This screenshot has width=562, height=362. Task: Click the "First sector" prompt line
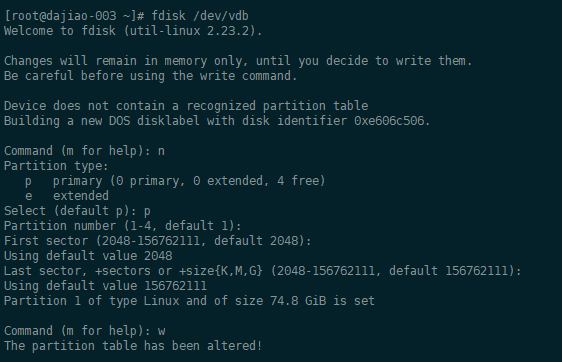pos(158,241)
